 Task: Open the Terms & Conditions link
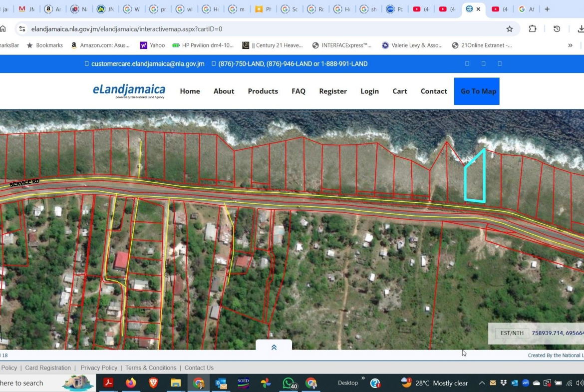pyautogui.click(x=151, y=368)
